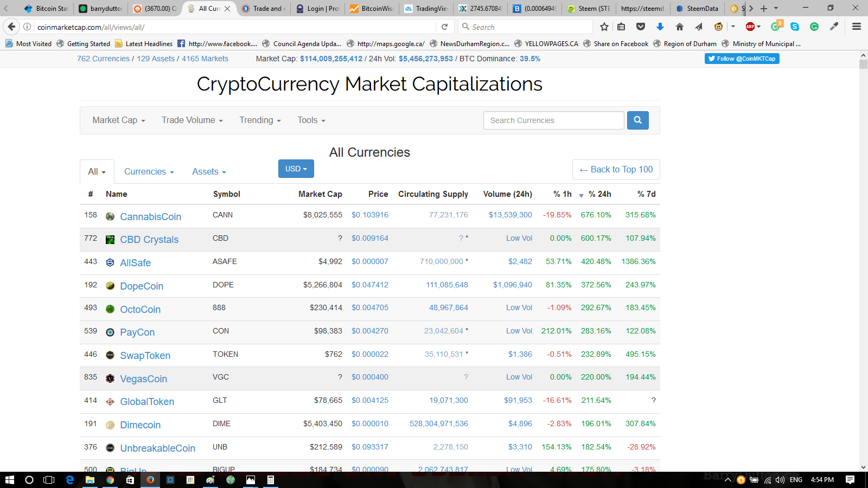868x488 pixels.
Task: Click the Skype extension icon in toolbar
Action: click(795, 27)
